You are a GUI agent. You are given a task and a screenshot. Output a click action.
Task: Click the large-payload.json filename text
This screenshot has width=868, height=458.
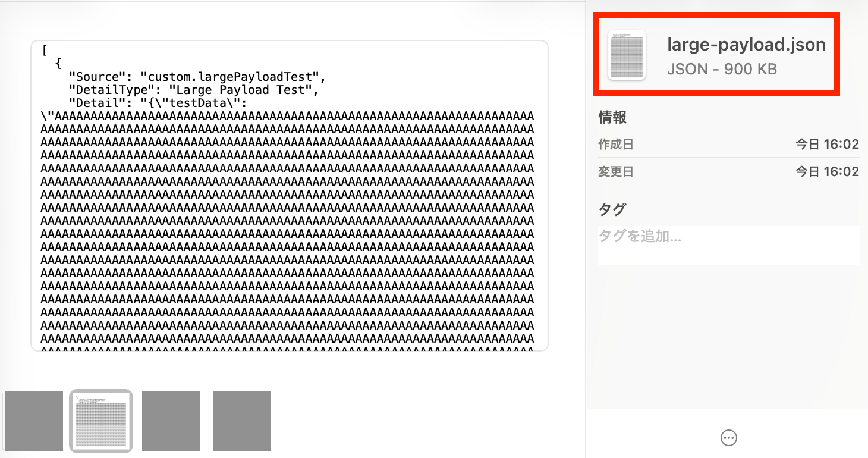pos(747,44)
